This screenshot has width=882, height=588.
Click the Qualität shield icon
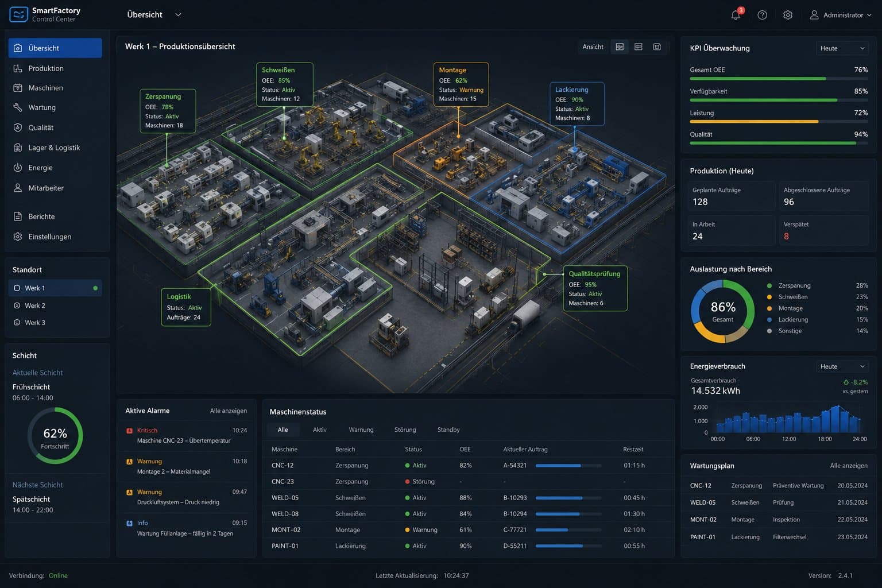click(18, 127)
